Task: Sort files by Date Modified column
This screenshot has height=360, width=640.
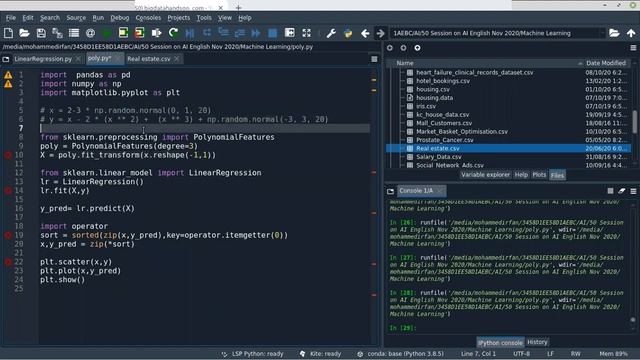Action: (606, 63)
